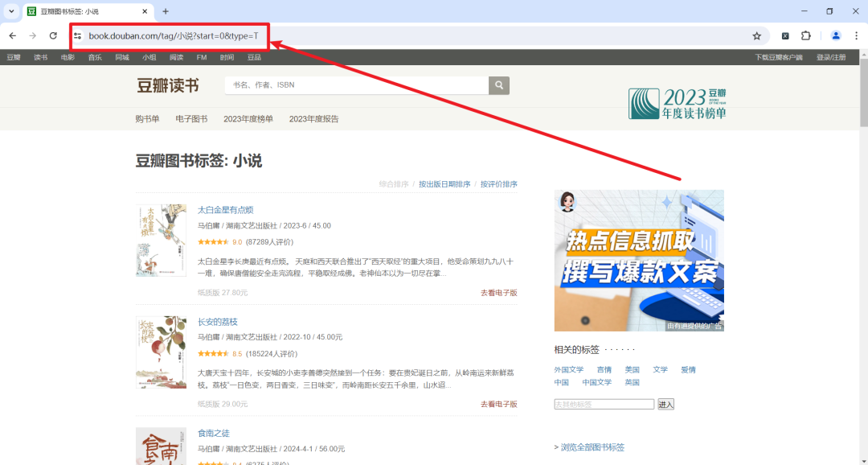868x465 pixels.
Task: Close the 豆瓣图书标签 tab
Action: click(145, 11)
